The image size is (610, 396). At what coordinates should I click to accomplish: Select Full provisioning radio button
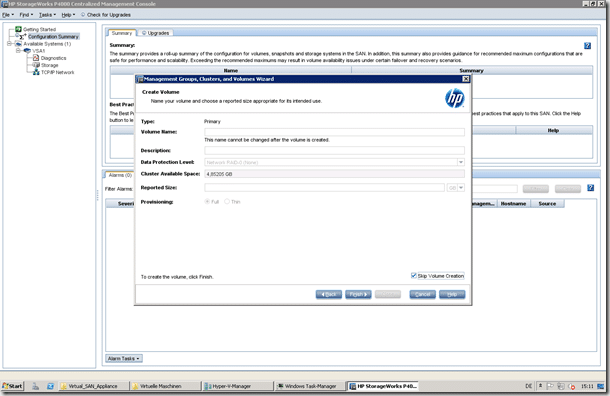coord(207,202)
